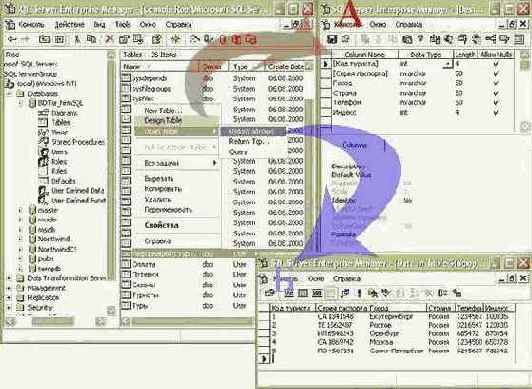
Task: Click the red X Delete toolbar icon
Action: (109, 39)
